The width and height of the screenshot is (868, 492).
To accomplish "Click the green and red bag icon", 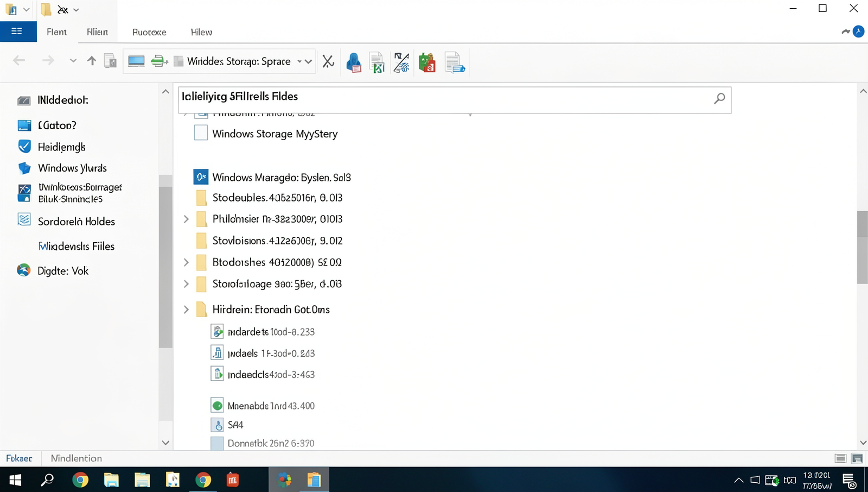I will point(427,62).
